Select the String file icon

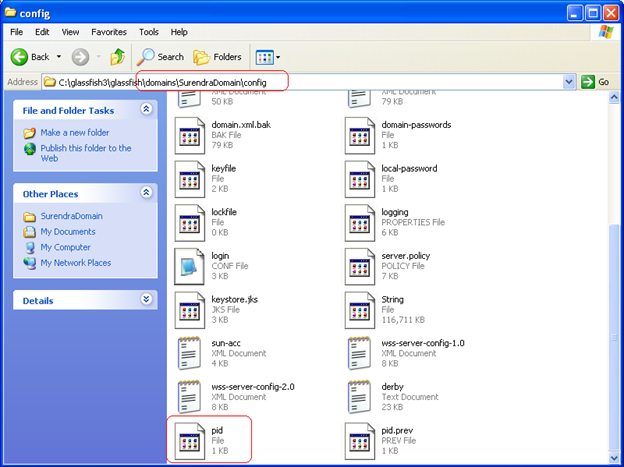pos(360,310)
